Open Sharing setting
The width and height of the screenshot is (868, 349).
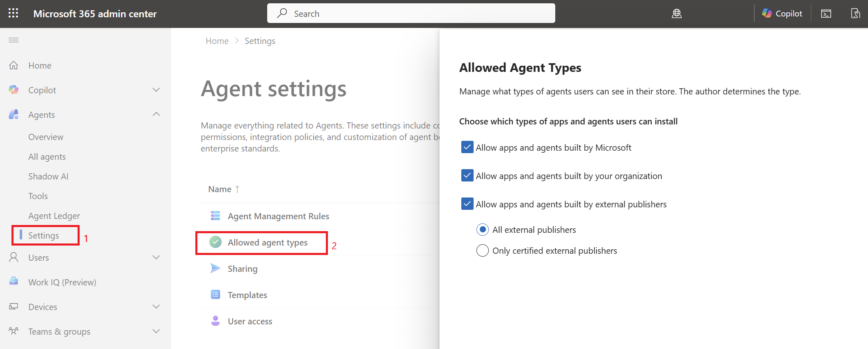tap(243, 269)
